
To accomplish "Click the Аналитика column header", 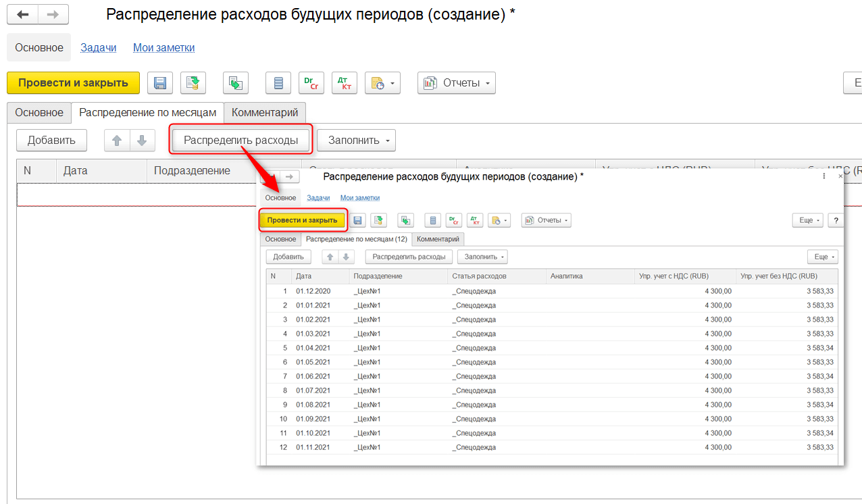I will pos(590,276).
